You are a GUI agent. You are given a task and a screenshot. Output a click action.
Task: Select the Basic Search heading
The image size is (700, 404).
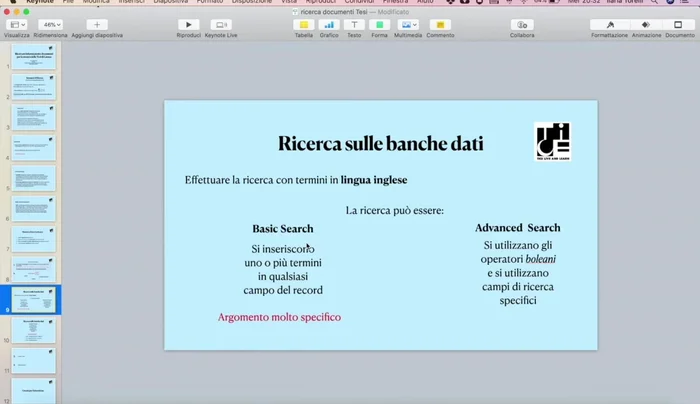pos(283,229)
